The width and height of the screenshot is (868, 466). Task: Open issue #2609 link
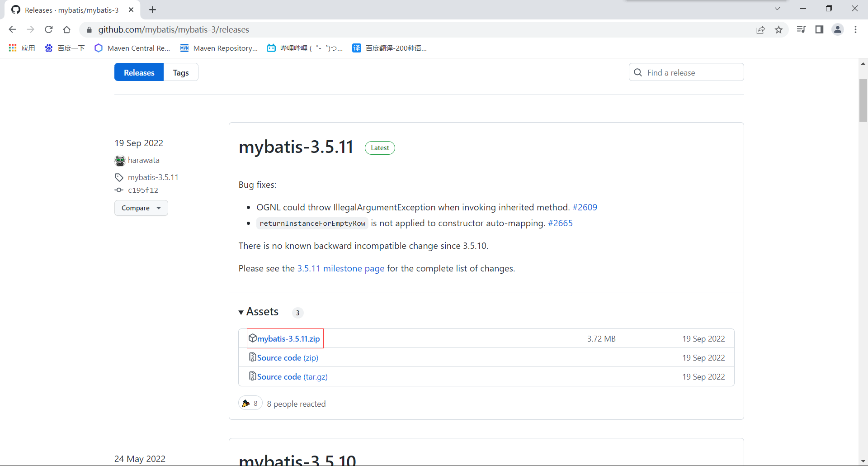tap(585, 207)
